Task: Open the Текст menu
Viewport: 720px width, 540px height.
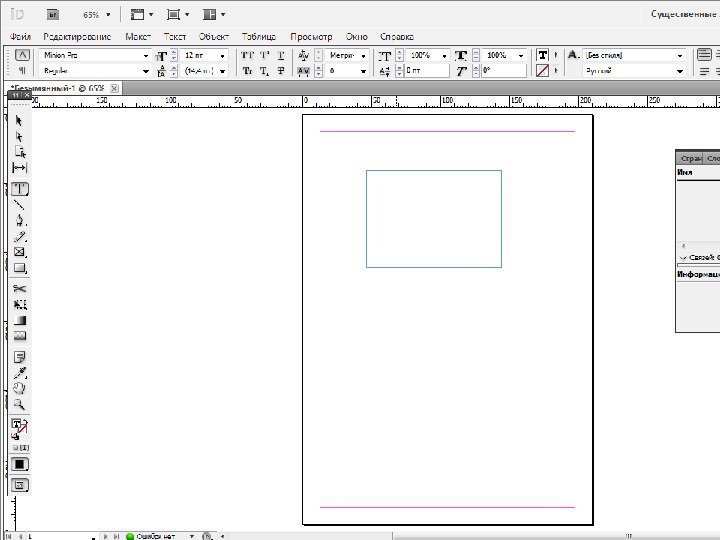Action: pyautogui.click(x=175, y=36)
